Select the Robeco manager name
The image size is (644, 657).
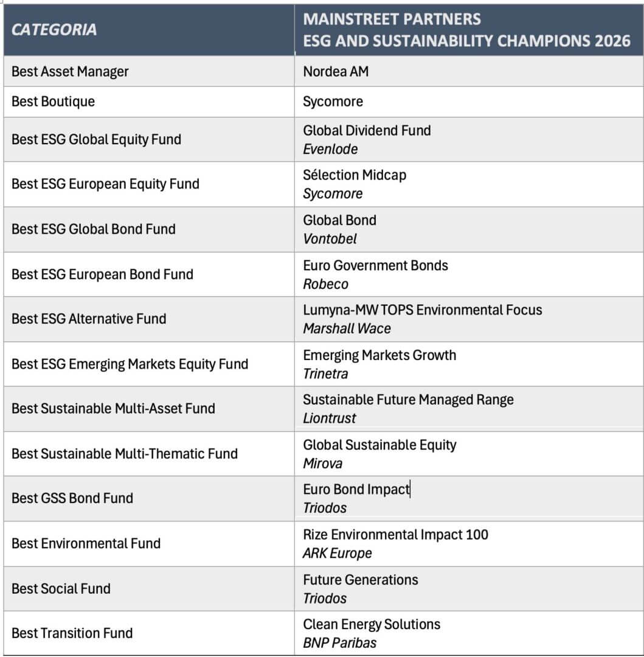click(x=325, y=284)
